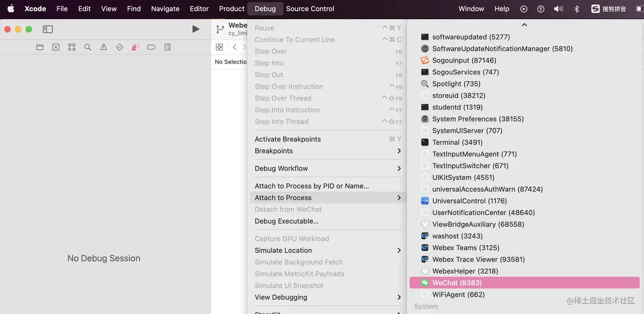
Task: Open the Project navigator folder icon
Action: [x=40, y=47]
